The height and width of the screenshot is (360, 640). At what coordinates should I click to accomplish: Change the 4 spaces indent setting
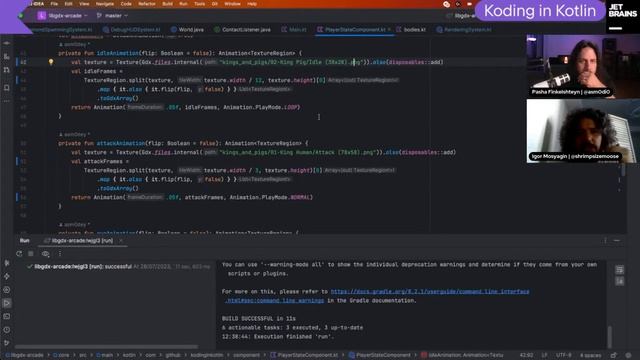tap(590, 355)
